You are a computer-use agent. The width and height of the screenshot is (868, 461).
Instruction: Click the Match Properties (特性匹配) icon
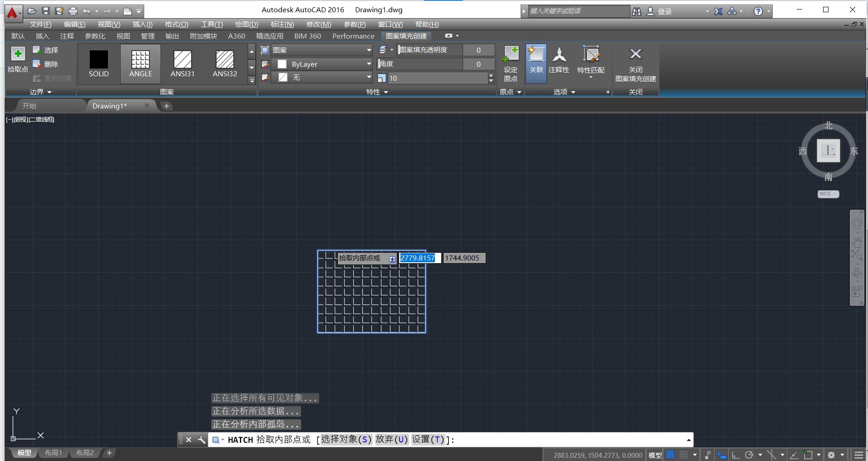(x=590, y=55)
